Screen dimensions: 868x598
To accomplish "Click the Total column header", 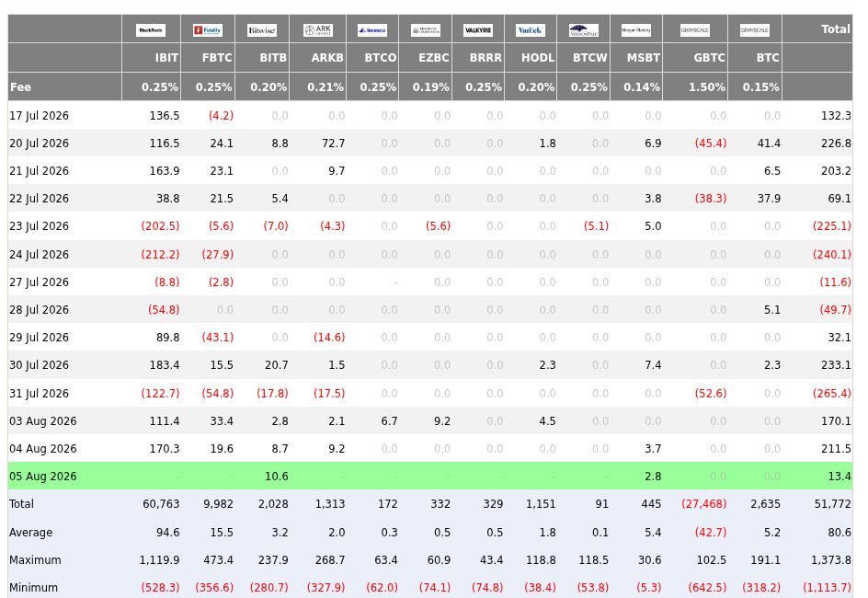I will click(835, 29).
